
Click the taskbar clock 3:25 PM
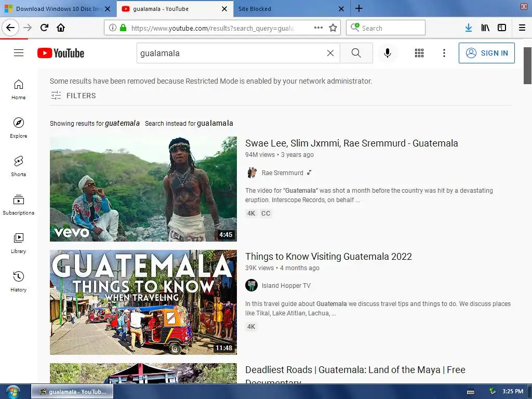(513, 391)
